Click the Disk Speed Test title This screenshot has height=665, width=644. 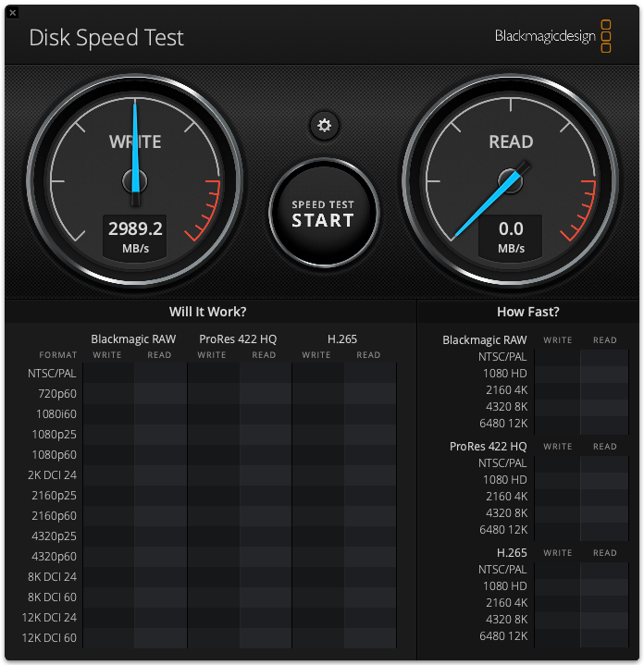[x=106, y=38]
